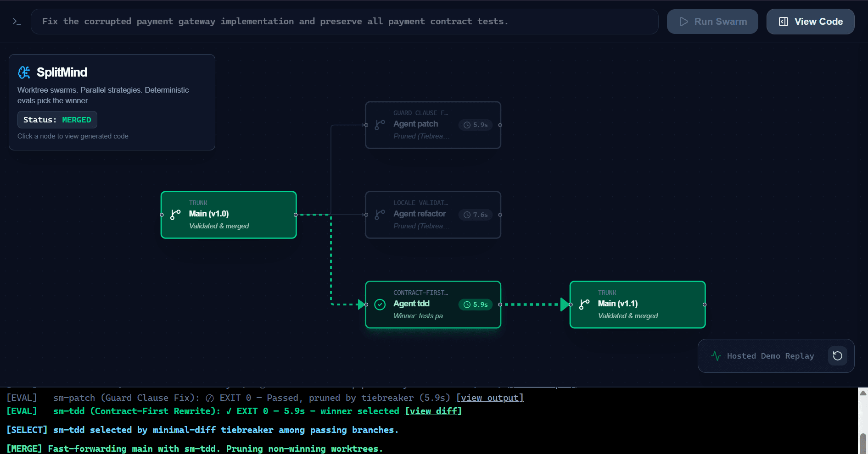868x454 pixels.
Task: Click the Hosted Demo Replay label
Action: point(770,356)
